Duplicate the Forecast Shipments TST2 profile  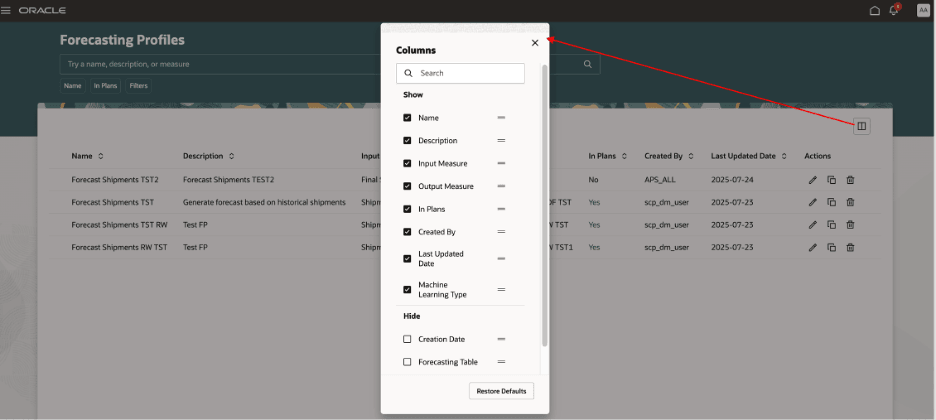832,180
